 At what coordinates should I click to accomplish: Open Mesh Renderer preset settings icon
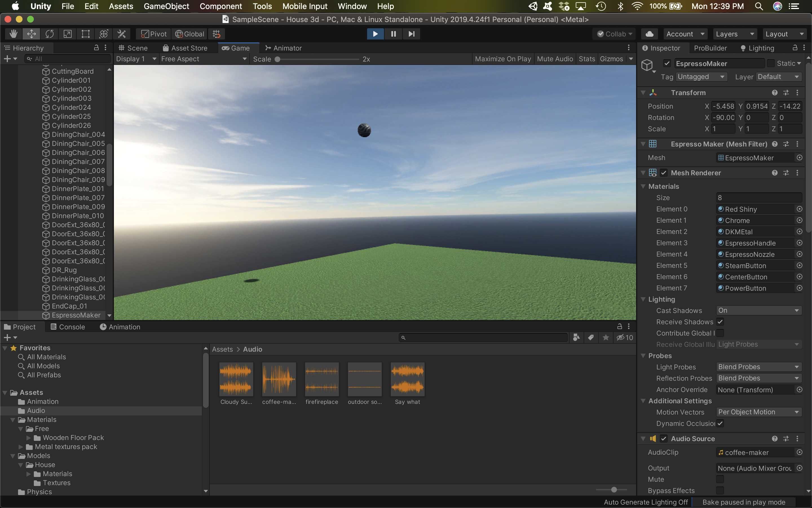pyautogui.click(x=786, y=173)
